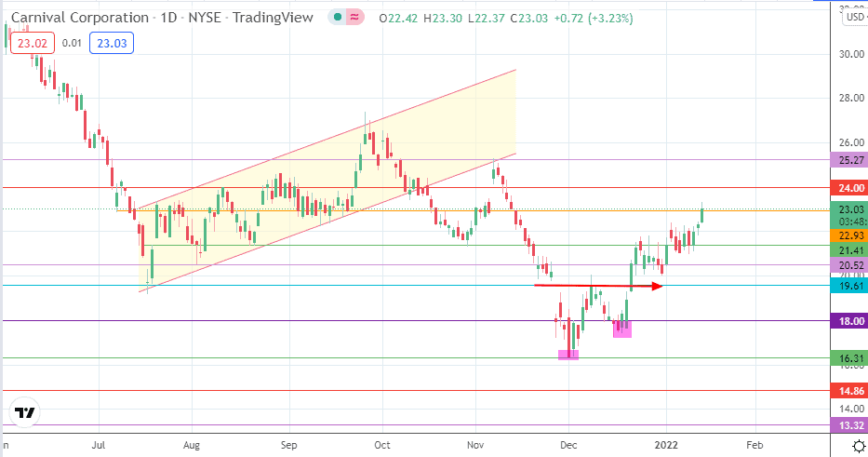Select the pink highlight box near 16.31
This screenshot has height=457, width=868.
(568, 355)
